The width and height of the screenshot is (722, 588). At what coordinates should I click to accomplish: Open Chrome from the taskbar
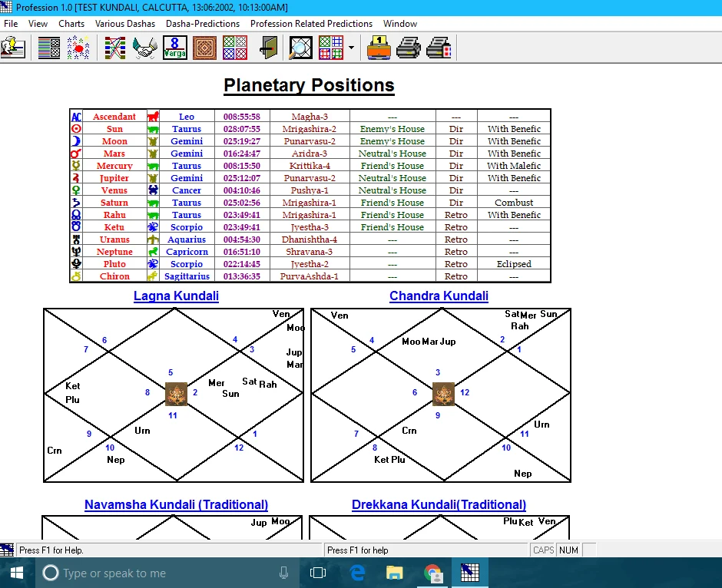coord(433,573)
